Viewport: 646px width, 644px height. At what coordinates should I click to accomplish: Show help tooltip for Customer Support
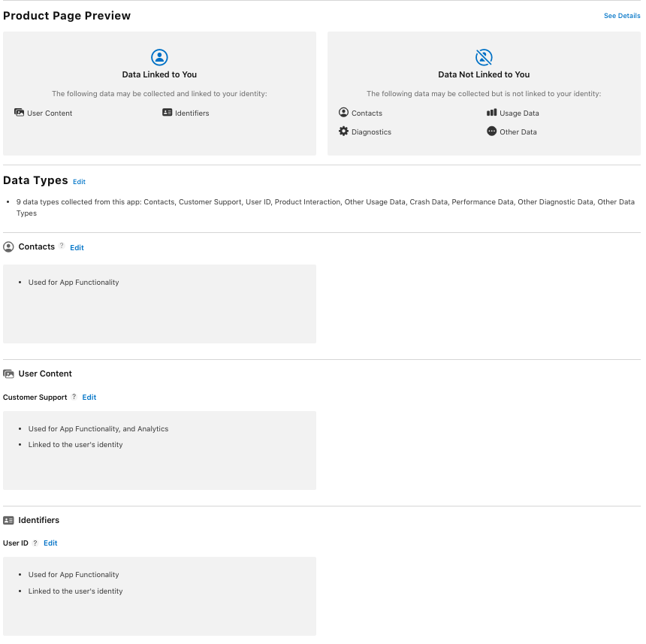pos(74,396)
